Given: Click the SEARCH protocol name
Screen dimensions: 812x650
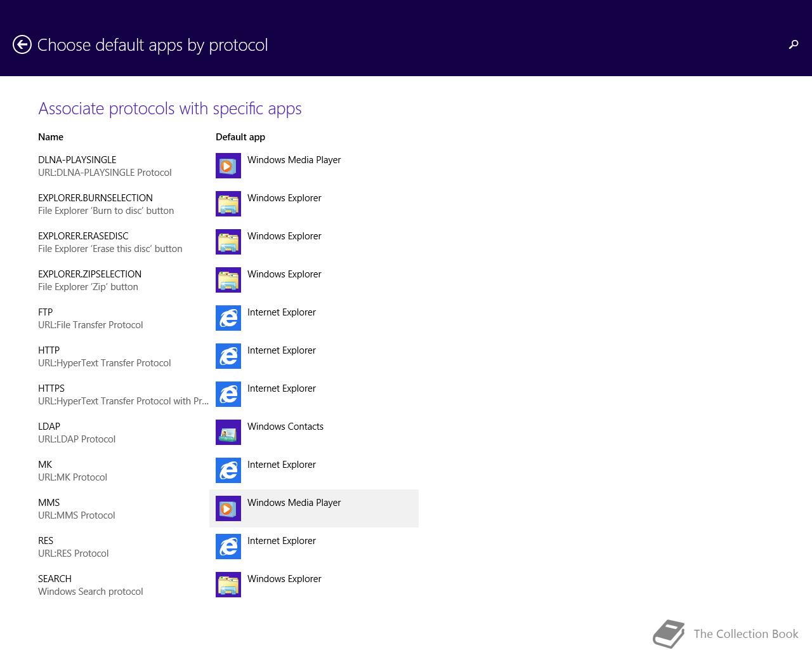Looking at the screenshot, I should point(55,579).
